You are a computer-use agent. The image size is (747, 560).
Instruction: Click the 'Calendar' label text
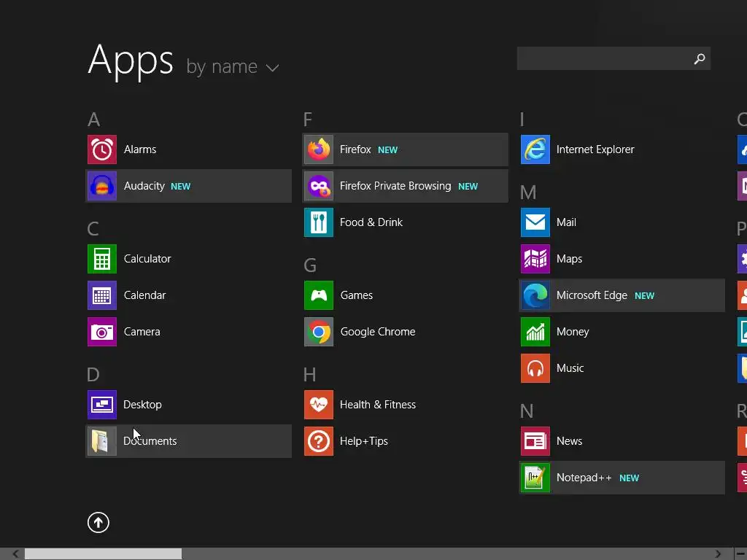(x=145, y=295)
